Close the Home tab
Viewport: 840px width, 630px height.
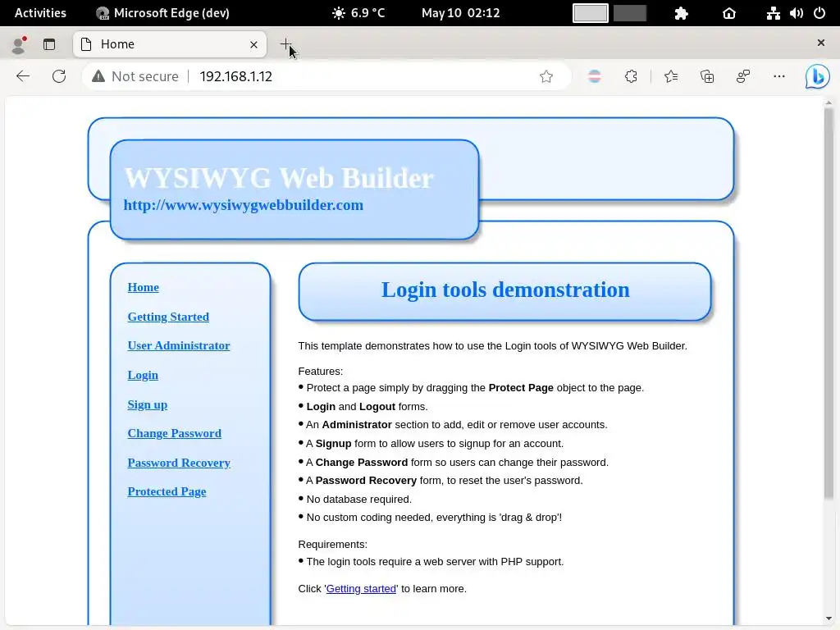point(254,44)
